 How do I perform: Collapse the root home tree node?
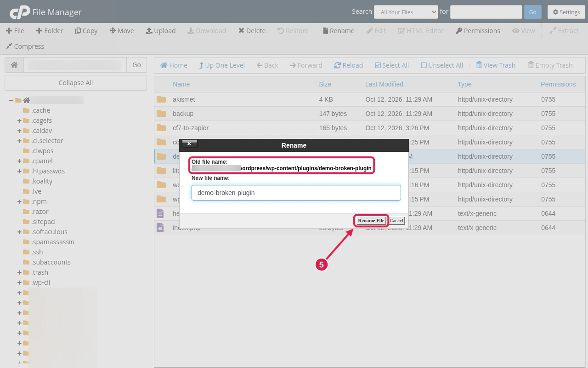click(11, 100)
